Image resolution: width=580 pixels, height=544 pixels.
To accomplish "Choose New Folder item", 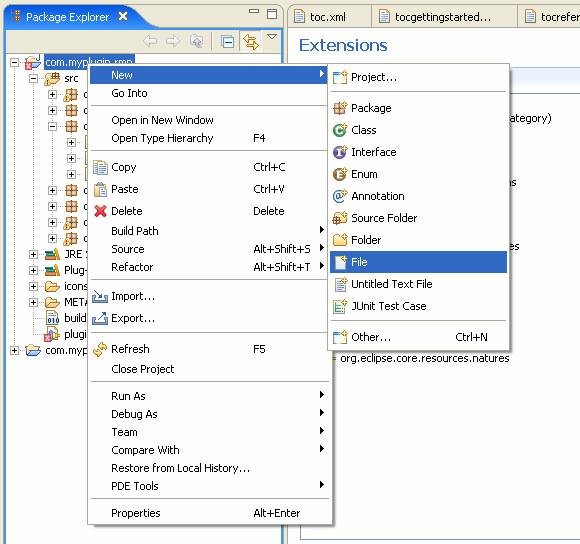I will pos(418,240).
